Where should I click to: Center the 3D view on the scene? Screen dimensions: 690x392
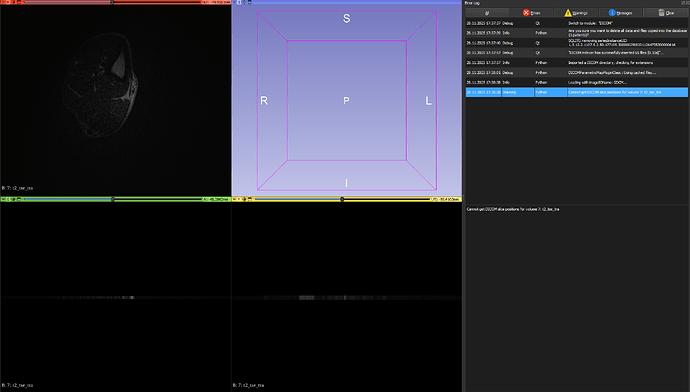(x=244, y=2)
